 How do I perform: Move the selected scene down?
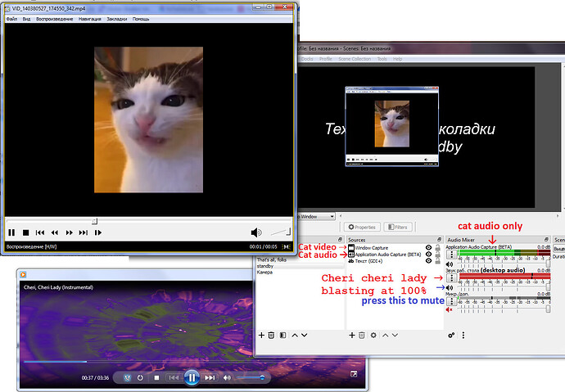pos(305,336)
